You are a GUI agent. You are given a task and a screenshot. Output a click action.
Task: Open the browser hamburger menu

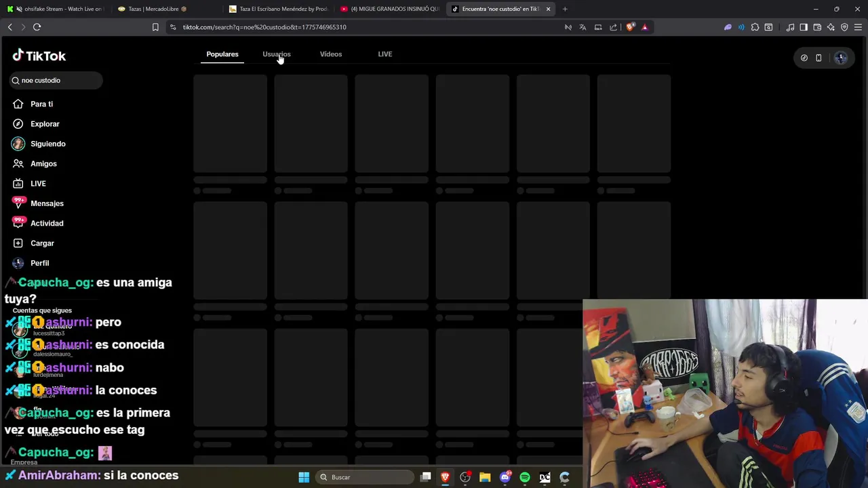(858, 27)
